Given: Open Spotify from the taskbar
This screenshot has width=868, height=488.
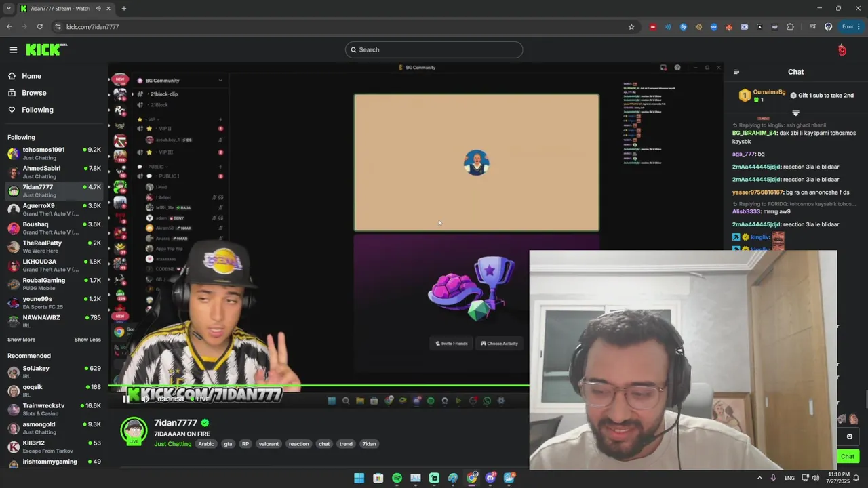Looking at the screenshot, I should (x=397, y=478).
